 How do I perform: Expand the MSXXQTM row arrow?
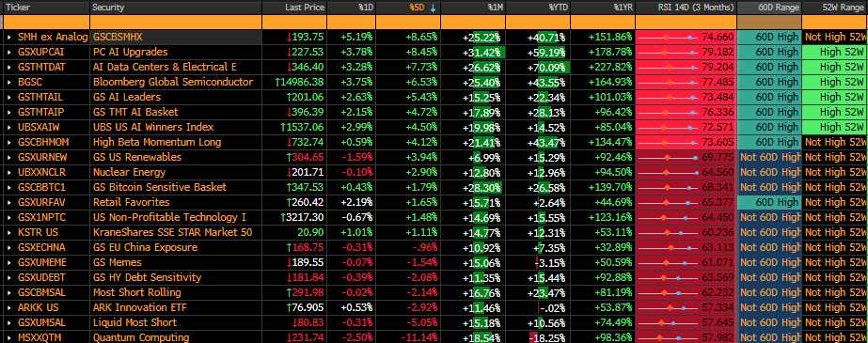[x=9, y=337]
